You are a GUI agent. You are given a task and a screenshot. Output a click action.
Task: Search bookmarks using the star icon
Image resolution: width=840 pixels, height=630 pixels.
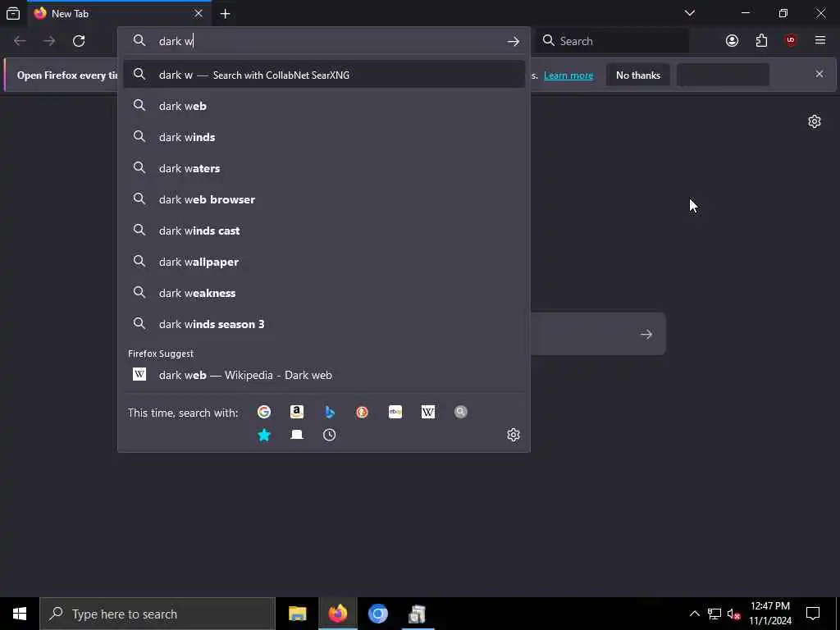pyautogui.click(x=264, y=435)
